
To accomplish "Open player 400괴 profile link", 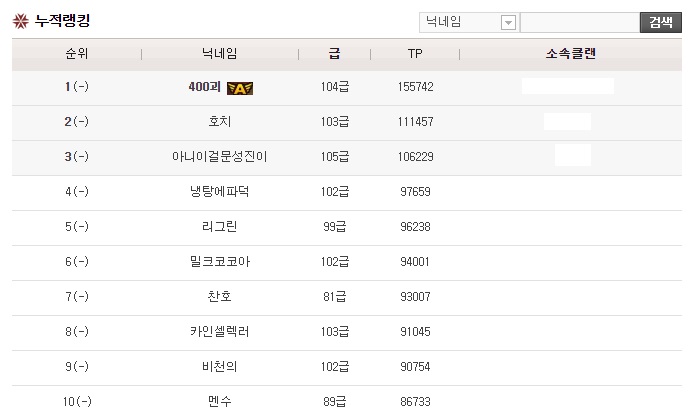I will point(205,88).
